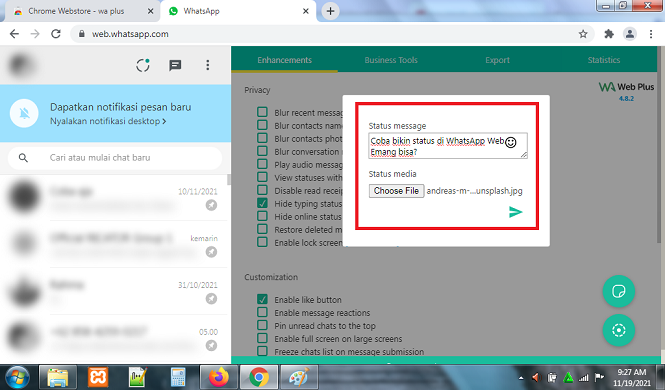The image size is (665, 390).
Task: Enable Blur contacts names checkbox
Action: pyautogui.click(x=262, y=125)
